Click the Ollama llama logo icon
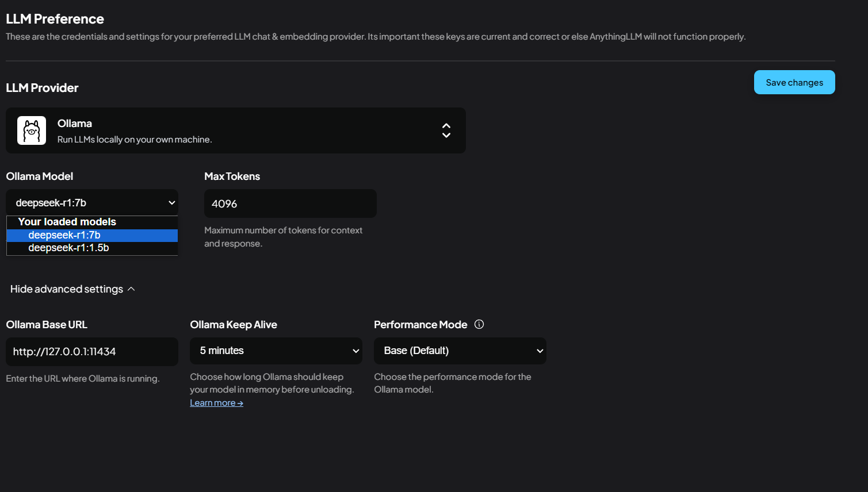The width and height of the screenshot is (868, 492). pos(32,130)
